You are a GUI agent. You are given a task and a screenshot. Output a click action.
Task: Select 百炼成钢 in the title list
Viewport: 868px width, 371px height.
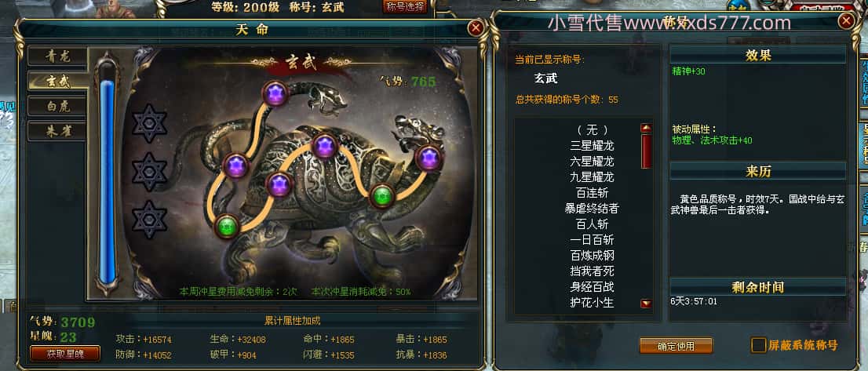coord(592,256)
